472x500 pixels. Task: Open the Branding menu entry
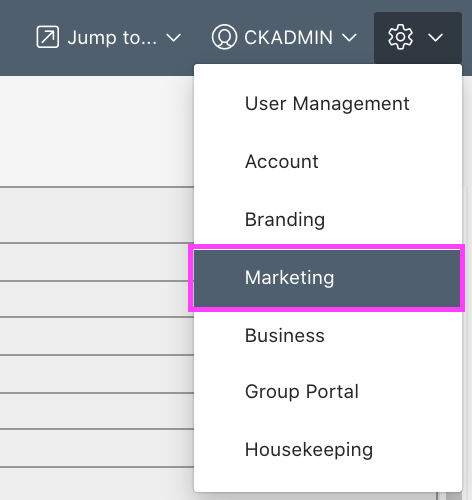pyautogui.click(x=328, y=220)
